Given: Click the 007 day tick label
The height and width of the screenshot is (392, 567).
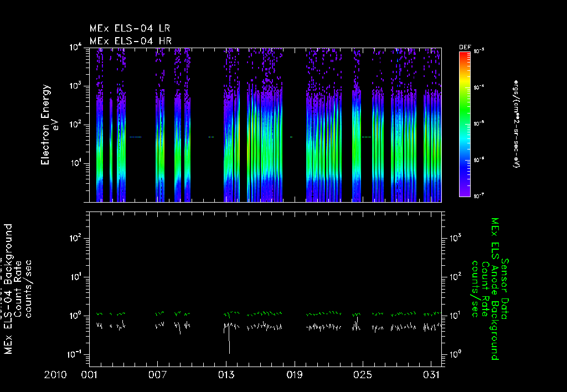Looking at the screenshot, I should [158, 375].
